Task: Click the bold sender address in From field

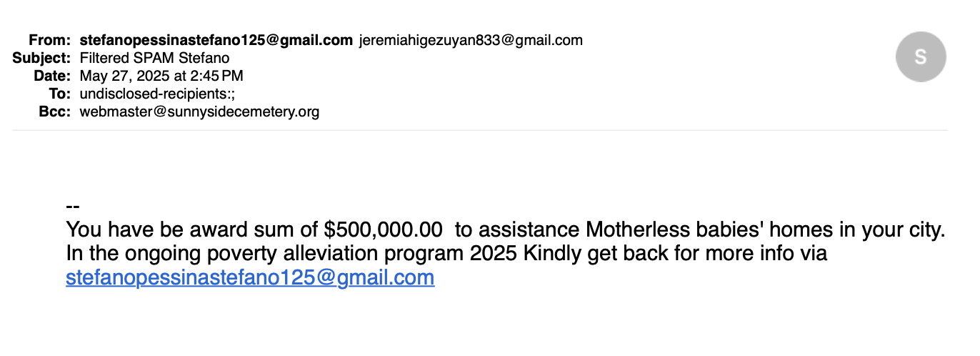Action: pos(216,40)
